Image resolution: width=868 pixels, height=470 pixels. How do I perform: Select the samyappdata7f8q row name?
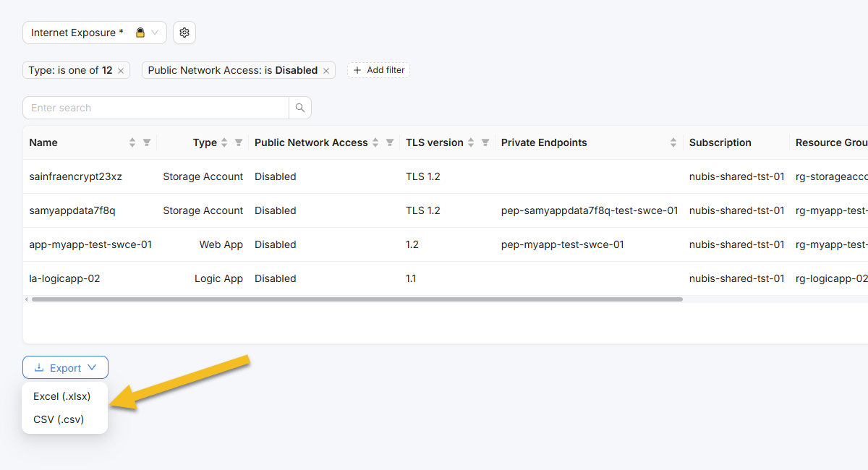tap(72, 210)
